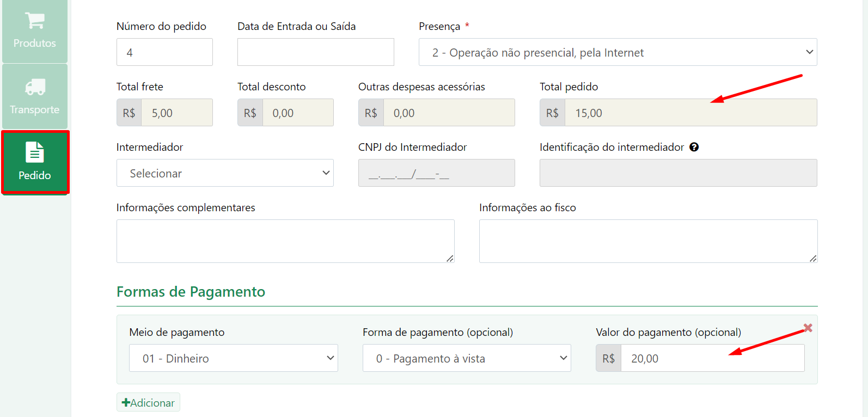
Task: Click the Formas de Pagamento heading
Action: click(191, 292)
